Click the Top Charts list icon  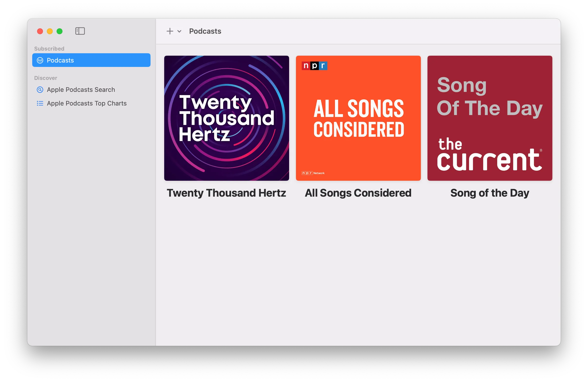coord(40,103)
